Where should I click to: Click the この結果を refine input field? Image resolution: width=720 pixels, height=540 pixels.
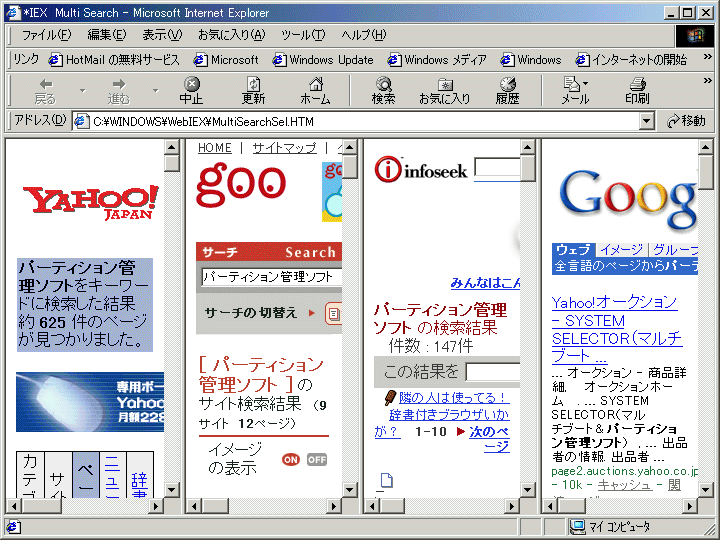click(493, 372)
